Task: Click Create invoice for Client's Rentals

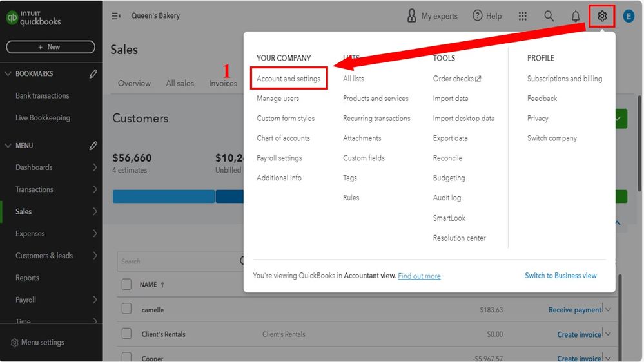Action: click(579, 334)
